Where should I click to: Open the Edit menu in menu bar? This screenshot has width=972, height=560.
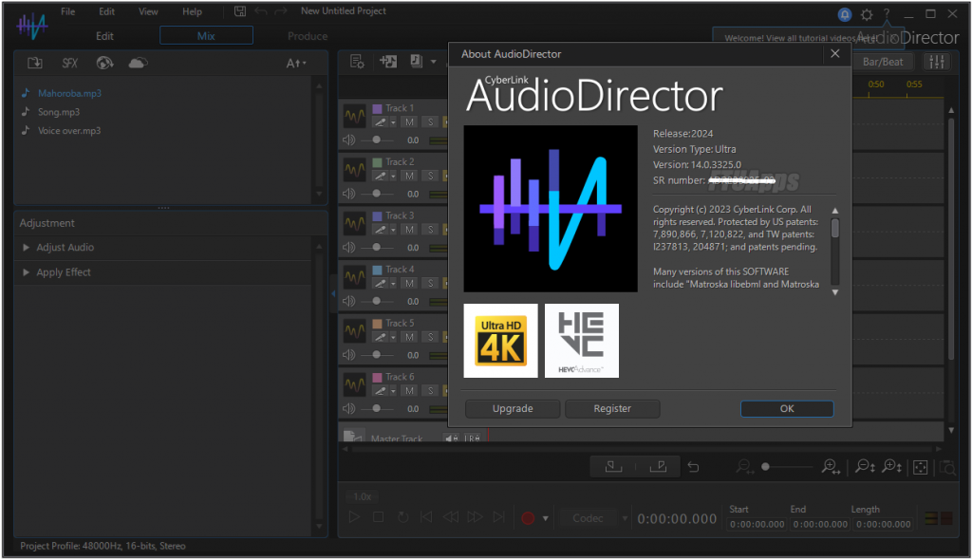(x=106, y=11)
